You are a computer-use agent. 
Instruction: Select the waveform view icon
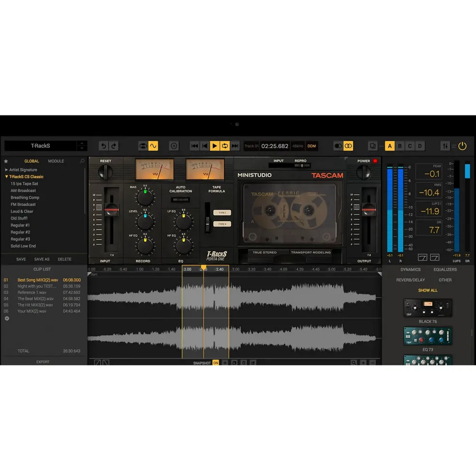coord(153,146)
